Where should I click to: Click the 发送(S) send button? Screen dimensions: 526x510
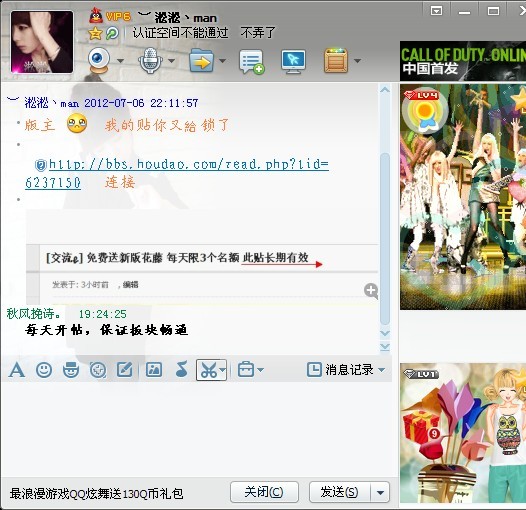[x=340, y=492]
